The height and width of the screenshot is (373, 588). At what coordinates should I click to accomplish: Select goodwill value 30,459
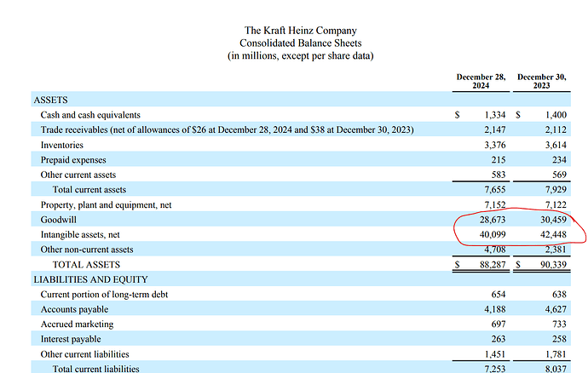tap(554, 220)
